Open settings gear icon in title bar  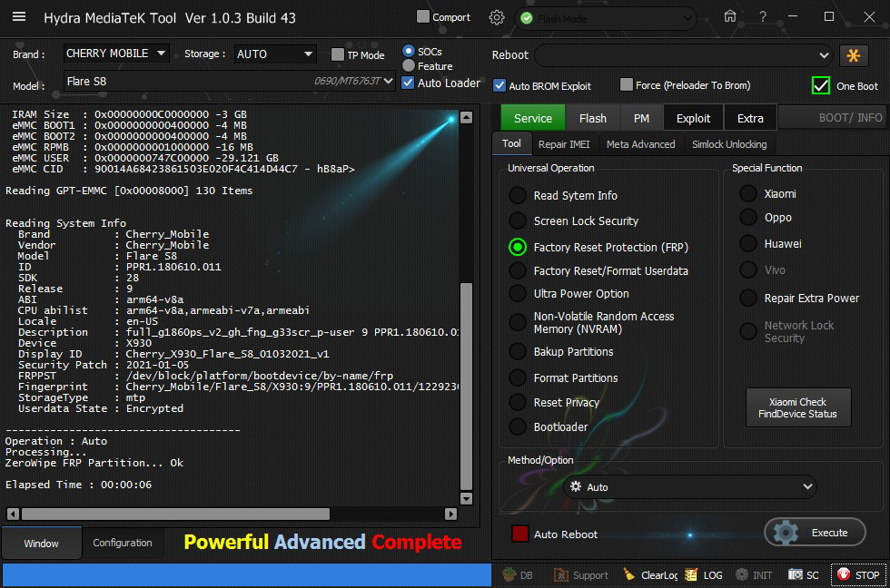[497, 17]
